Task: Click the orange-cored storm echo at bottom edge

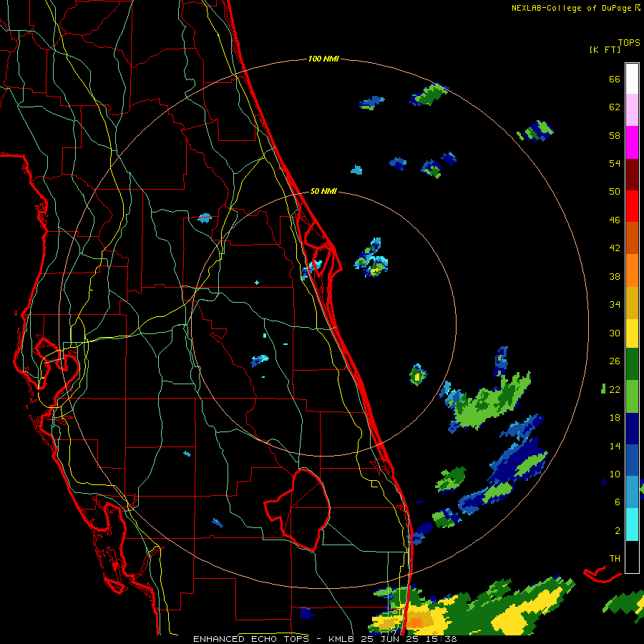Action: pos(416,621)
